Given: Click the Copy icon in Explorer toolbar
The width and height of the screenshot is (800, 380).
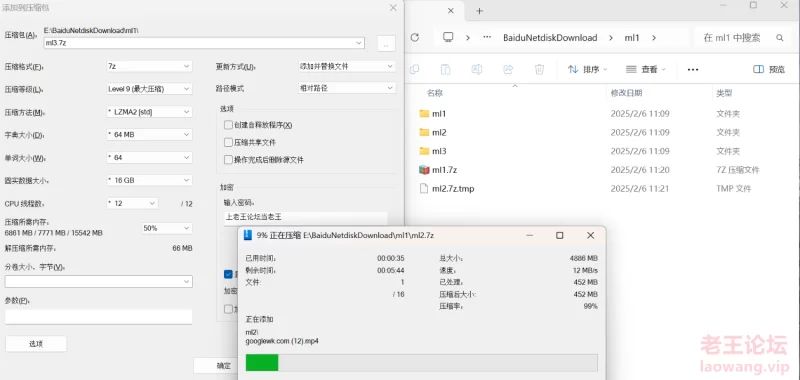Looking at the screenshot, I should click(x=414, y=69).
